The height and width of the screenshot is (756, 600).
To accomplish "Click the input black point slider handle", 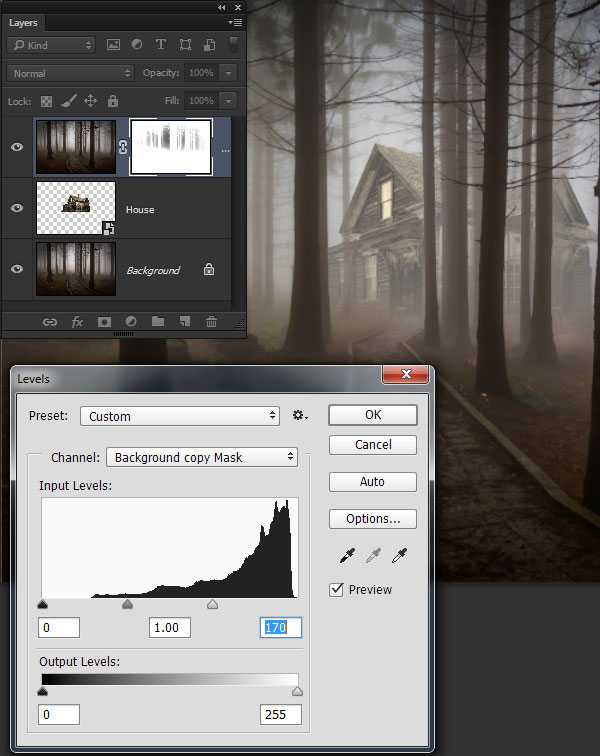I will [x=42, y=604].
